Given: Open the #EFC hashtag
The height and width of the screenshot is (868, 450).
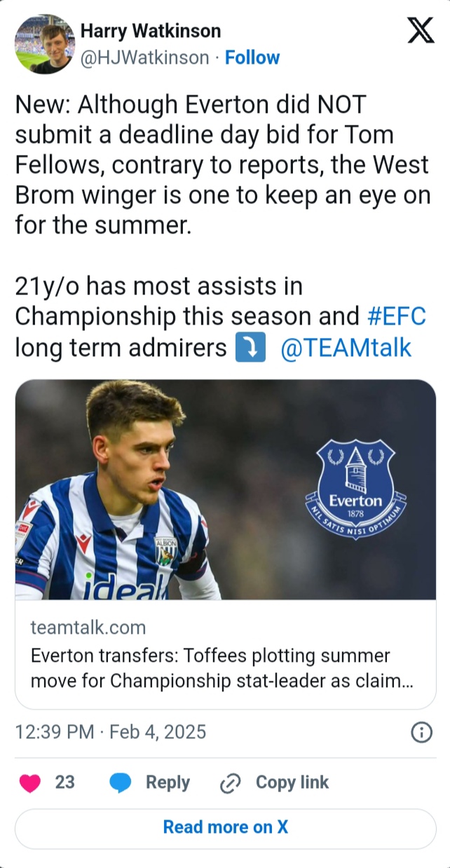Looking at the screenshot, I should pyautogui.click(x=396, y=316).
